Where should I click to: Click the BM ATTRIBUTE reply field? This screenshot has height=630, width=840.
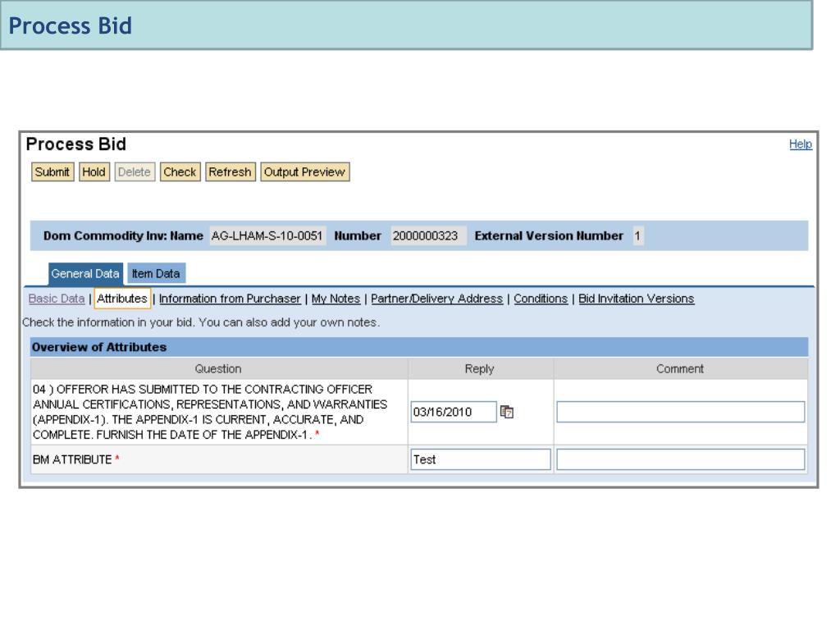point(481,459)
